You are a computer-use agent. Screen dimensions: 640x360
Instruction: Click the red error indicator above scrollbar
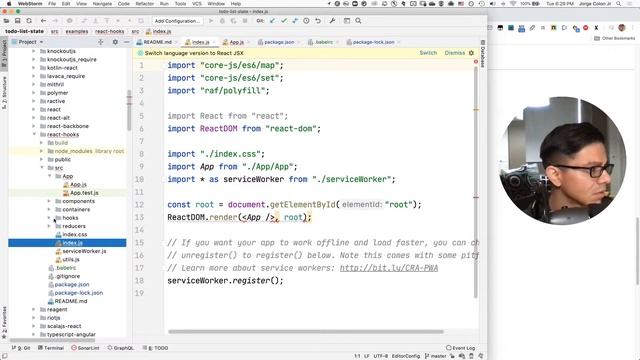coord(476,62)
